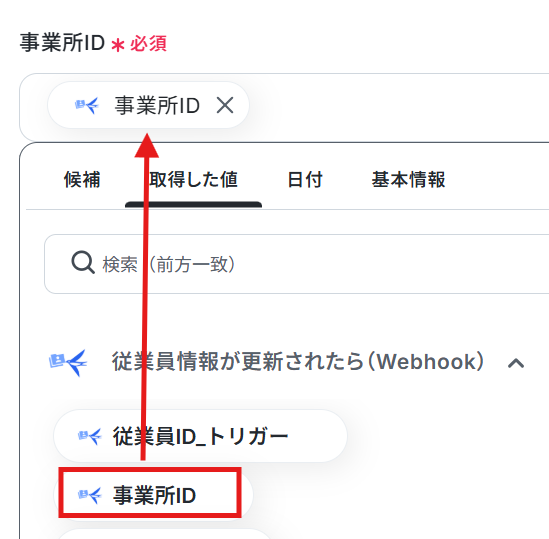Click the icon in the highlighted 事業所ID option
This screenshot has width=549, height=539.
90,495
